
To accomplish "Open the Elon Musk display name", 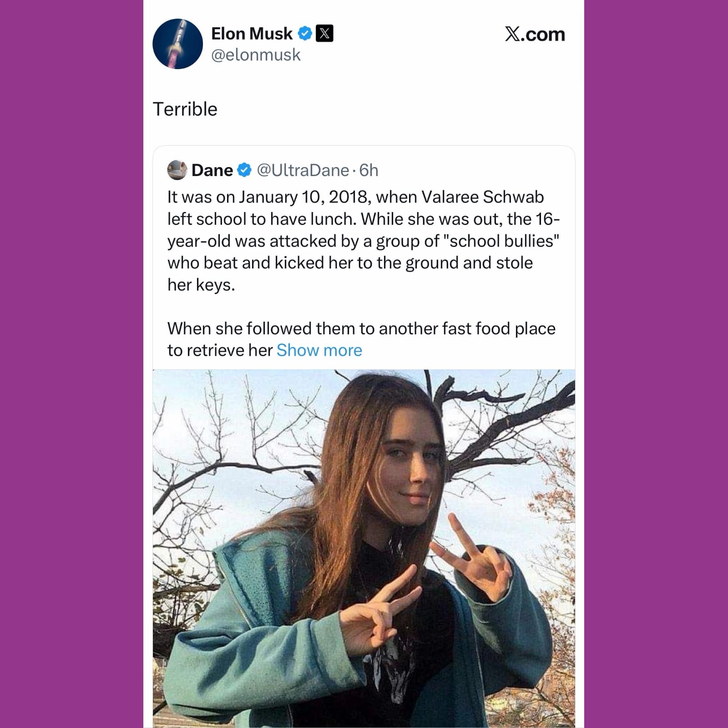I will (x=252, y=33).
